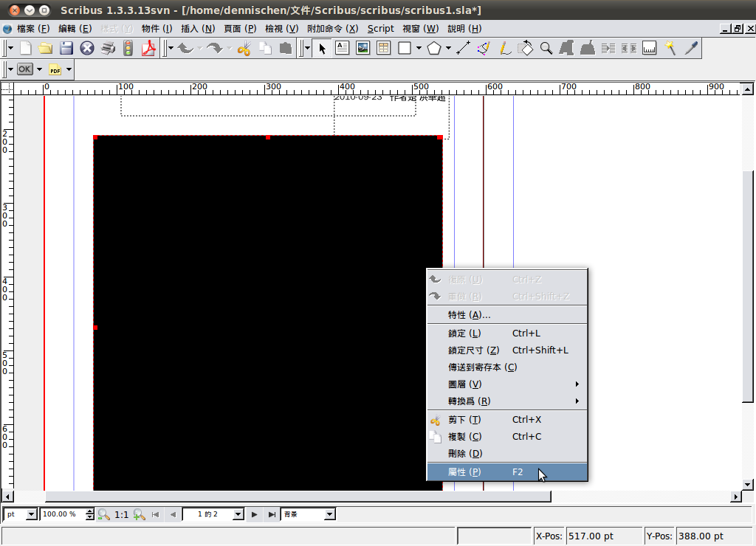756x546 pixels.
Task: Open the Script menu
Action: (x=380, y=29)
